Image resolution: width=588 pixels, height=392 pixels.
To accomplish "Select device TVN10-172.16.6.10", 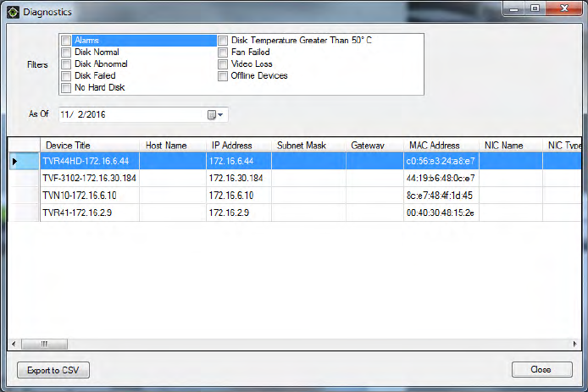I will (x=90, y=196).
